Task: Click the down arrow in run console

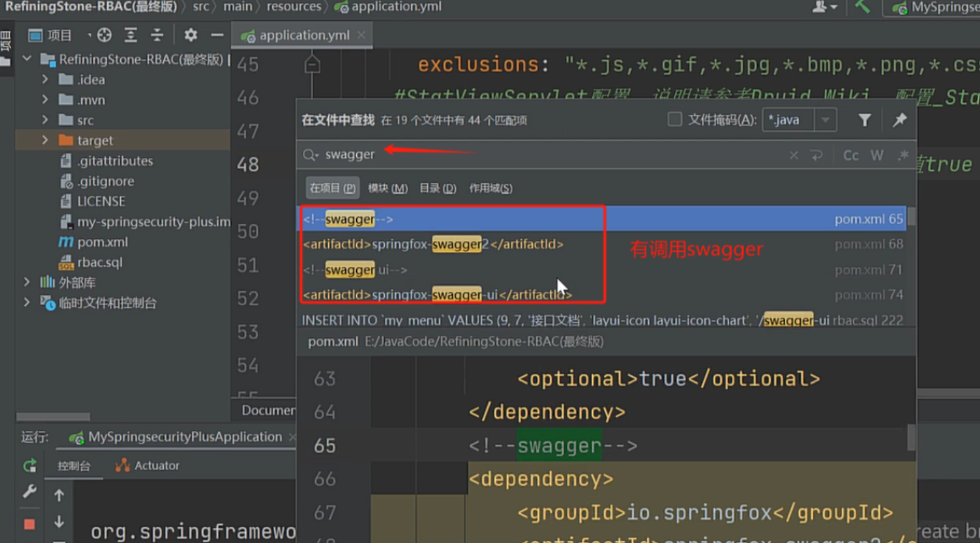Action: [x=59, y=522]
